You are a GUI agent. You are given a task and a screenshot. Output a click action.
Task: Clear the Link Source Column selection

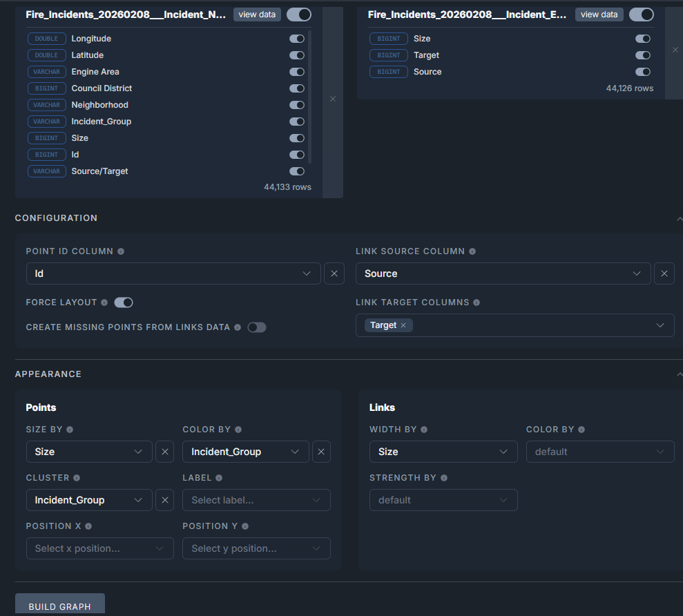[664, 273]
